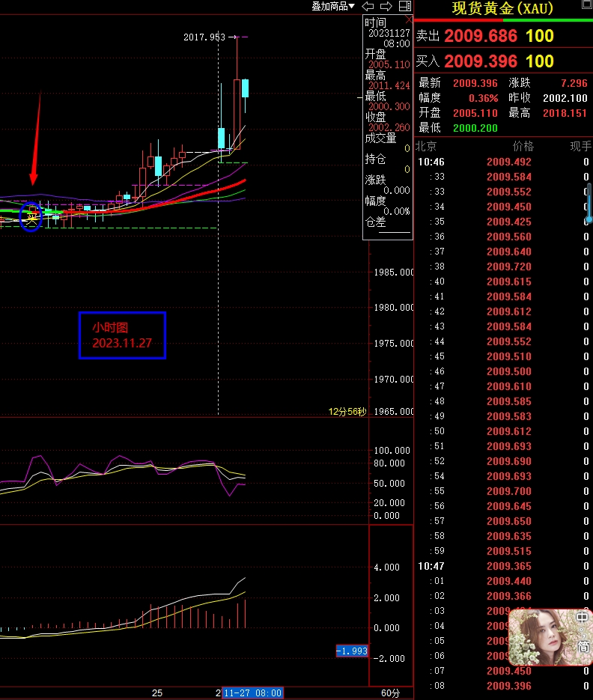Toggle the 简 simplified Chinese indicator
The width and height of the screenshot is (593, 700).
click(583, 646)
